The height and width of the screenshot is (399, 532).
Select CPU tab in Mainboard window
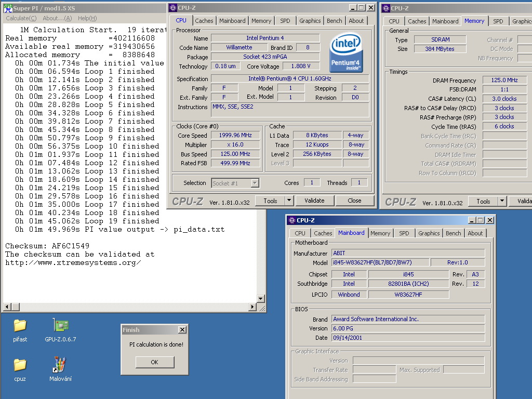300,233
